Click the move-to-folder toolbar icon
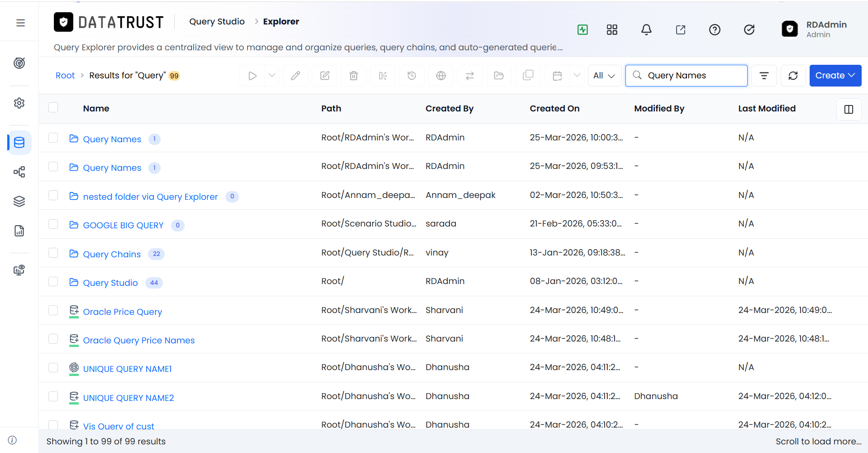Image resolution: width=868 pixels, height=453 pixels. pyautogui.click(x=499, y=76)
